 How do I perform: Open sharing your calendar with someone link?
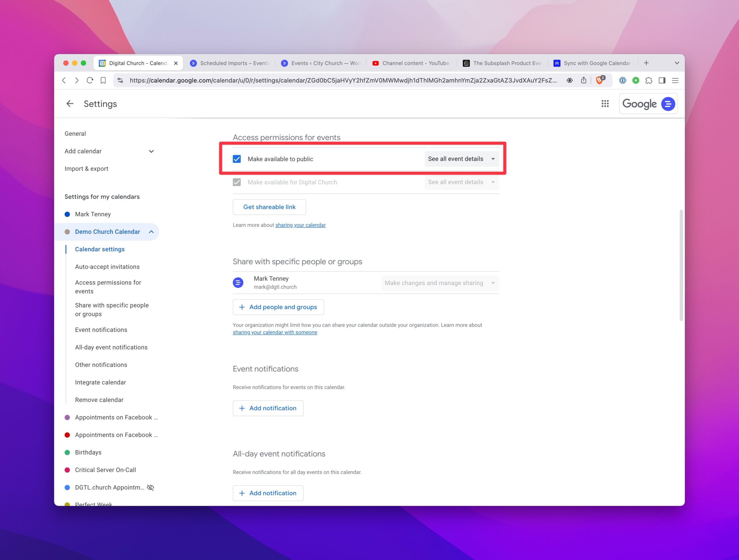point(275,332)
